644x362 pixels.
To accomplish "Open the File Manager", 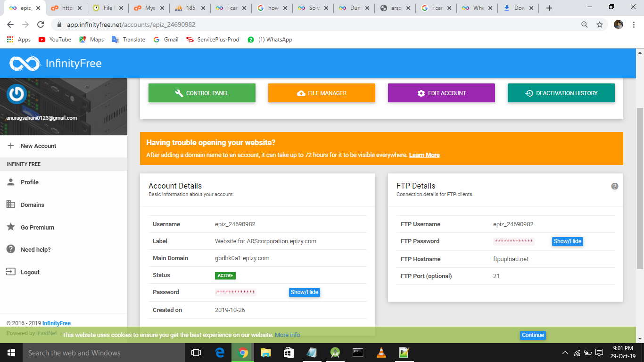I will click(322, 93).
